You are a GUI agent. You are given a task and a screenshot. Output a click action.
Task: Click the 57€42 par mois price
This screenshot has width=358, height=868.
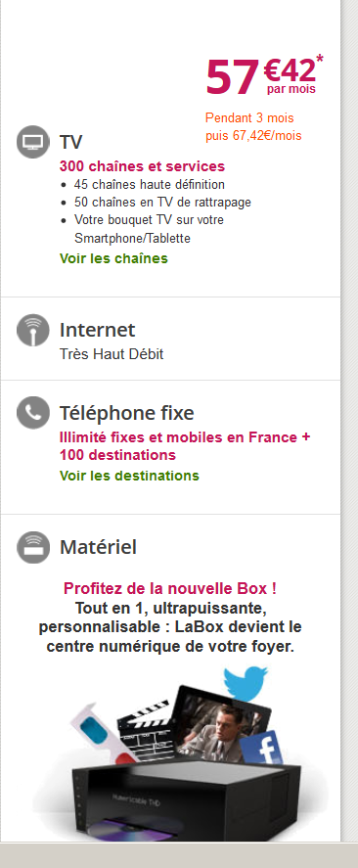pyautogui.click(x=264, y=75)
